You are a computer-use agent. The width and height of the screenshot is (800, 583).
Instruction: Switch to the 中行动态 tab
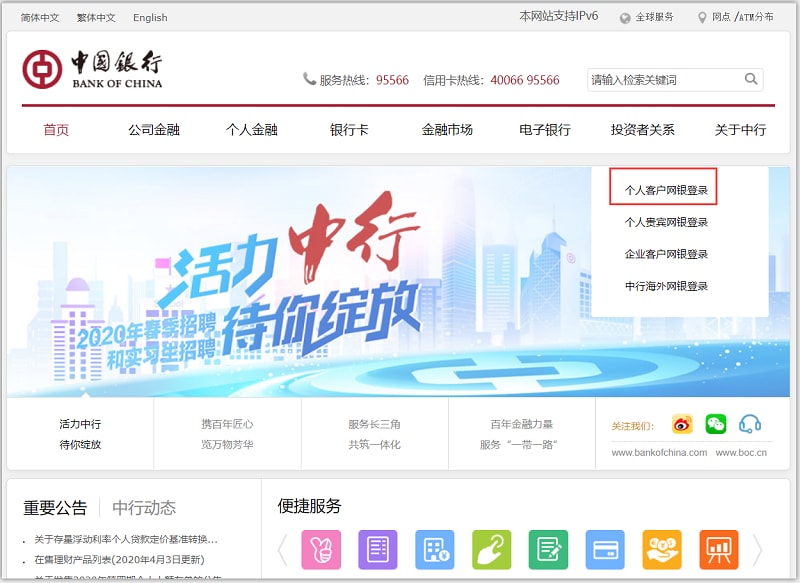tap(144, 507)
